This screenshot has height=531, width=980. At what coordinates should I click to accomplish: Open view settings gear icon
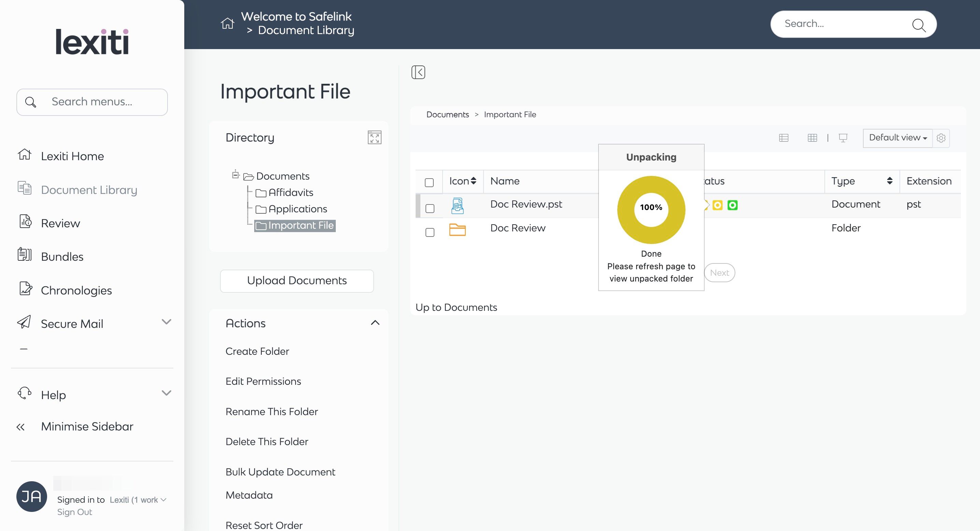tap(941, 138)
